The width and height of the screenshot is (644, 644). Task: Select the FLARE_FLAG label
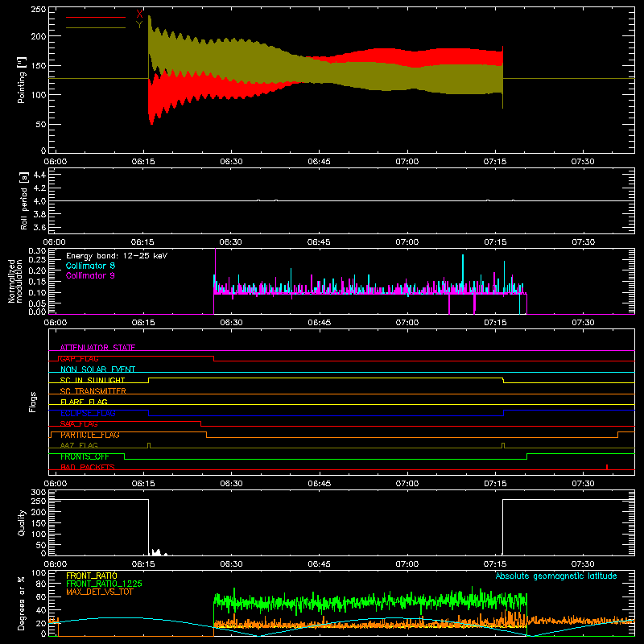coord(84,402)
